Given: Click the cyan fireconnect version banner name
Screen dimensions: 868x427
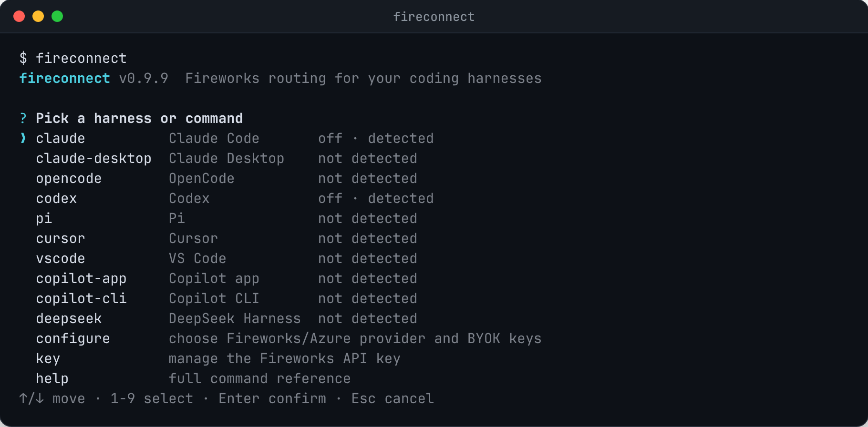Looking at the screenshot, I should click(64, 78).
